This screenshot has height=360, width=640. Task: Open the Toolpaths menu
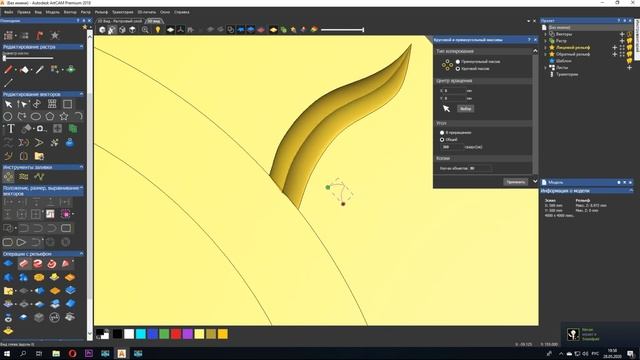[122, 12]
